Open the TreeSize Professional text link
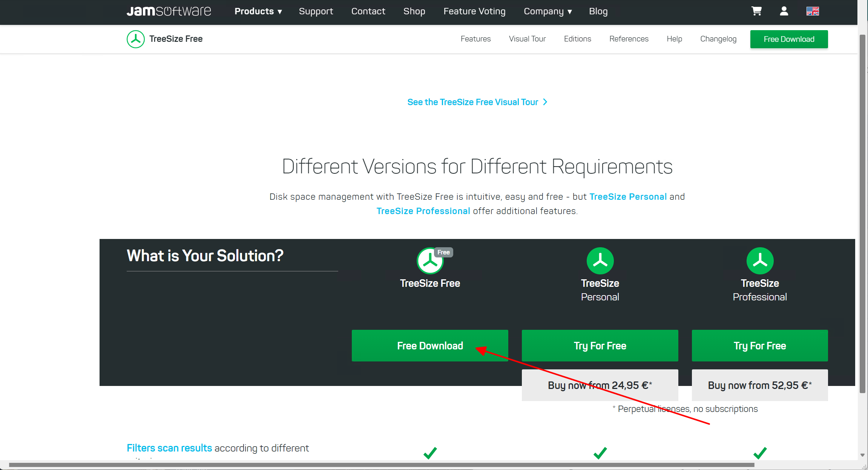868x470 pixels. (423, 211)
